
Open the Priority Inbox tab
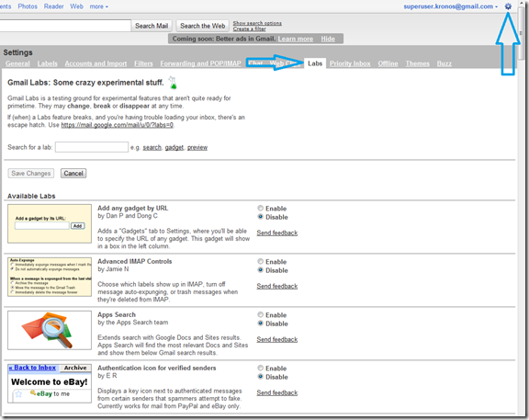(x=350, y=63)
